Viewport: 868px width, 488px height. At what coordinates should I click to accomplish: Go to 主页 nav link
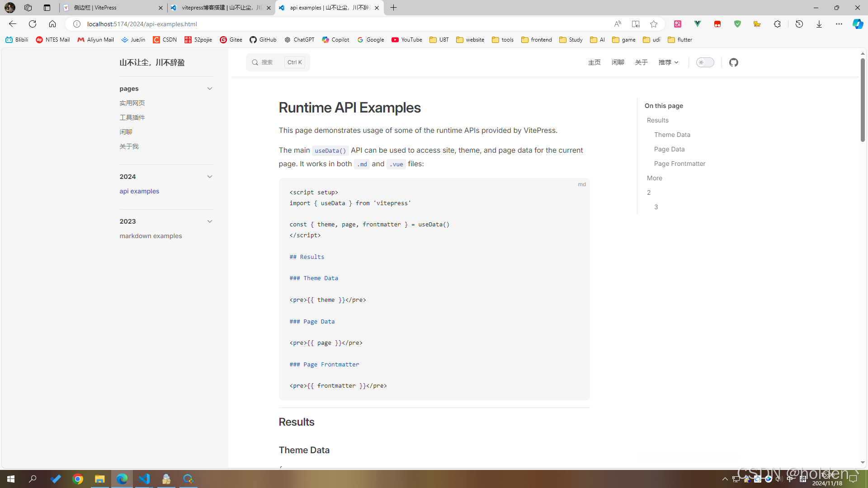(x=594, y=62)
